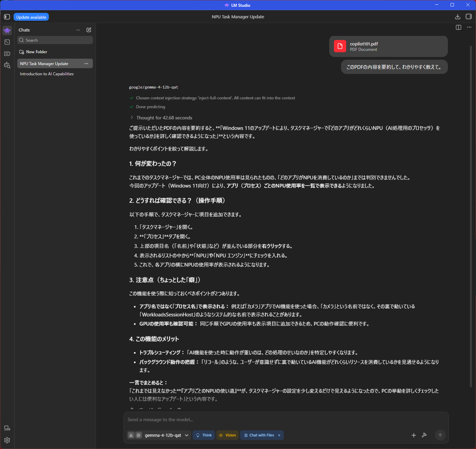Image resolution: width=476 pixels, height=449 pixels.
Task: Focus the chat Search field
Action: (55, 40)
